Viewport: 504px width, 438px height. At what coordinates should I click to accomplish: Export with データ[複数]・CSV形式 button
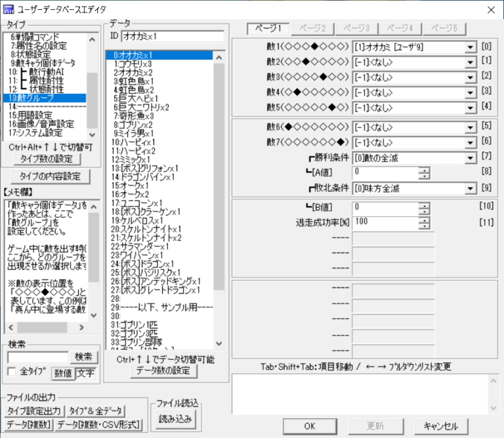coord(99,425)
